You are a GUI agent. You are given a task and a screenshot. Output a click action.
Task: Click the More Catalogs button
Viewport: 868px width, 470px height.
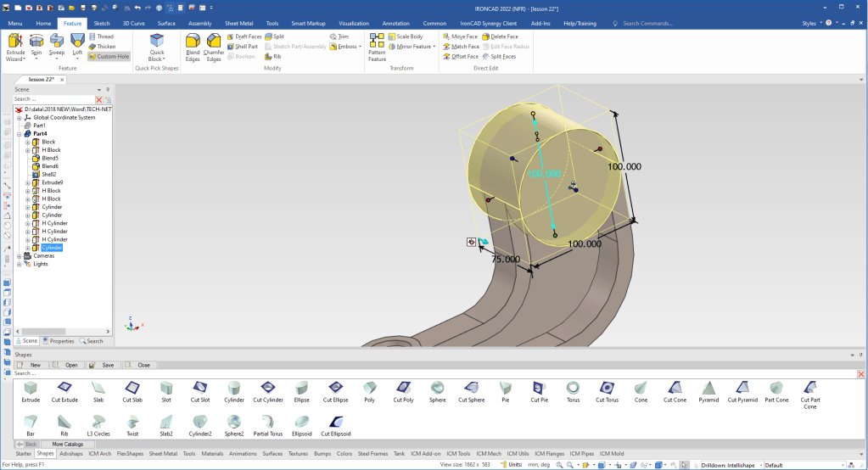click(x=68, y=444)
